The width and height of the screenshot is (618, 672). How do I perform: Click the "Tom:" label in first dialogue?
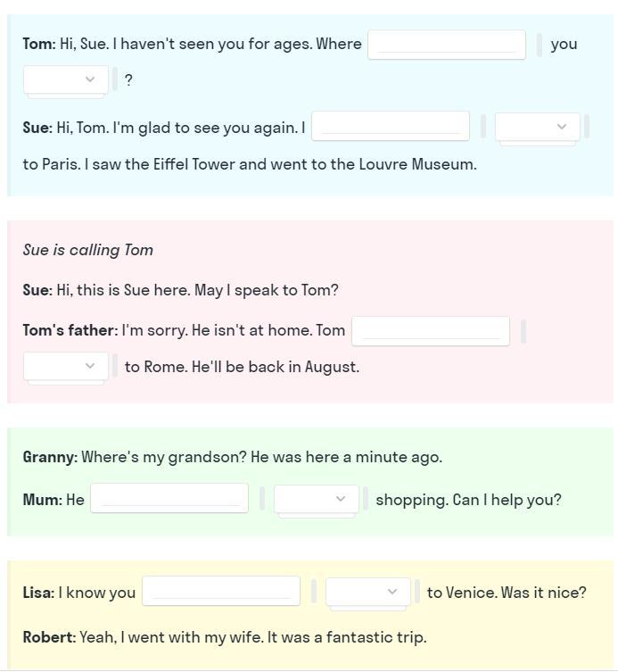click(x=39, y=45)
